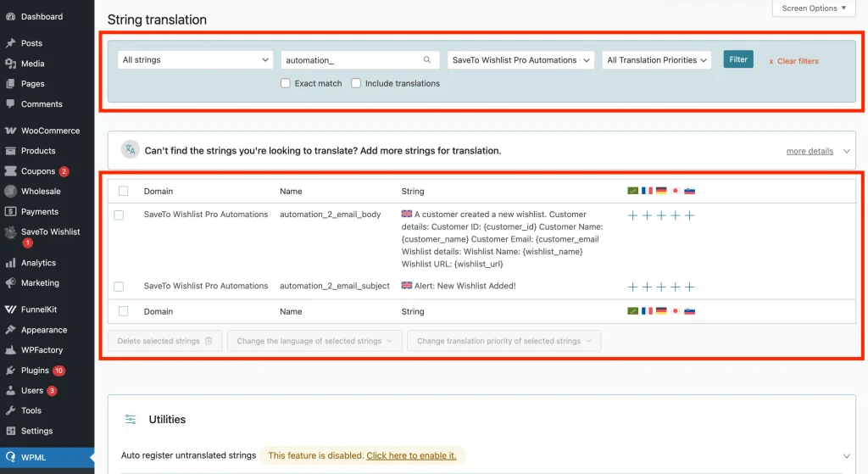The image size is (868, 474).
Task: Add French translation for automation_2_email_subject
Action: [x=647, y=287]
